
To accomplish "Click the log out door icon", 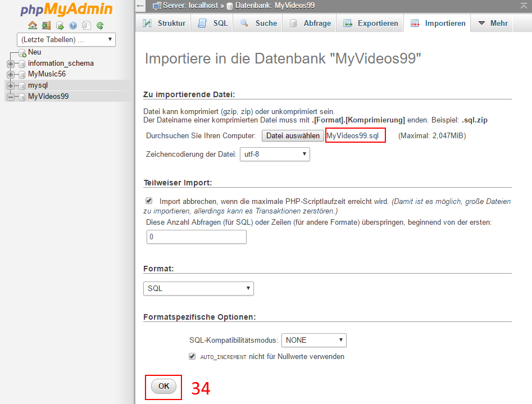I will pyautogui.click(x=46, y=25).
